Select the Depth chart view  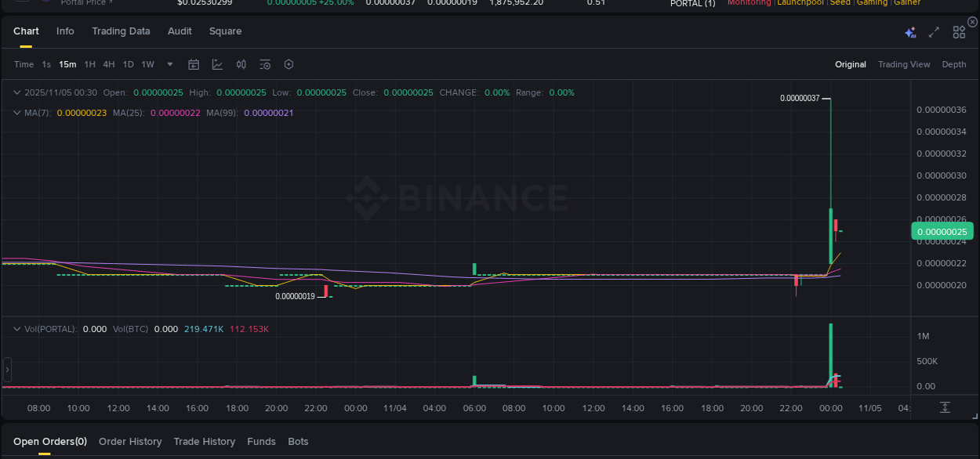tap(954, 64)
